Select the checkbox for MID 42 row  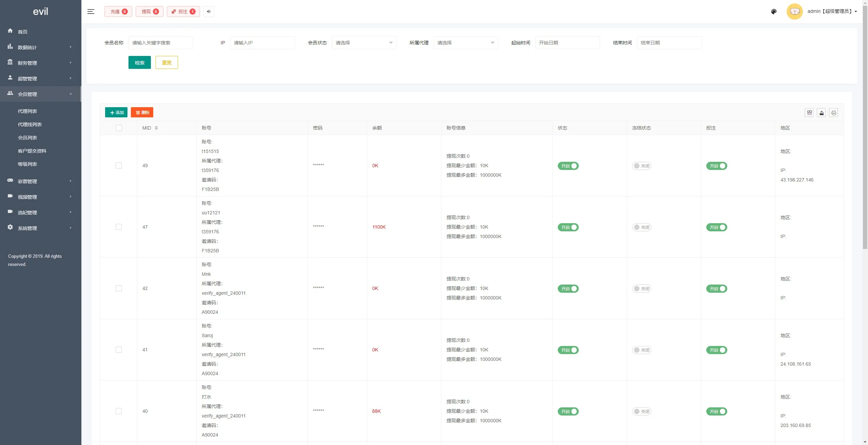119,288
